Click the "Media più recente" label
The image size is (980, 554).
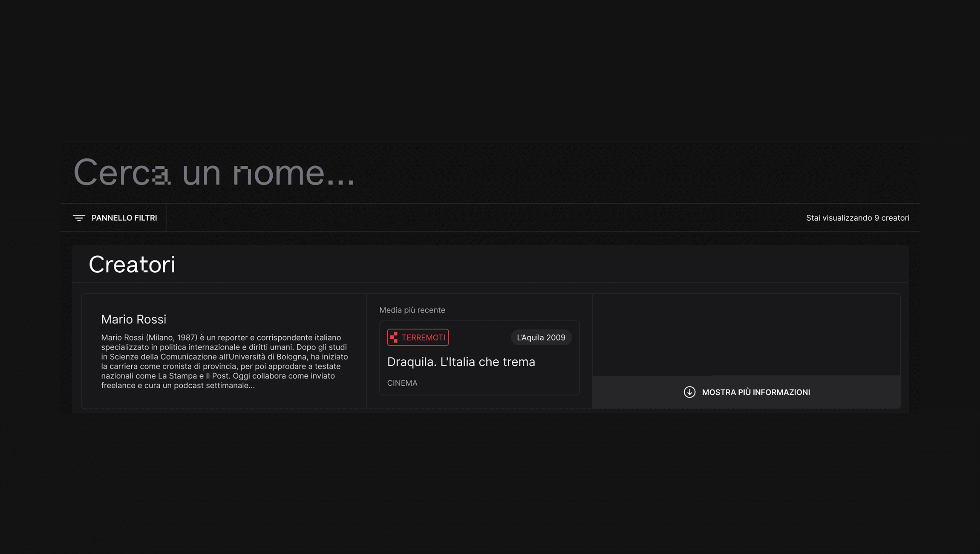(x=412, y=310)
